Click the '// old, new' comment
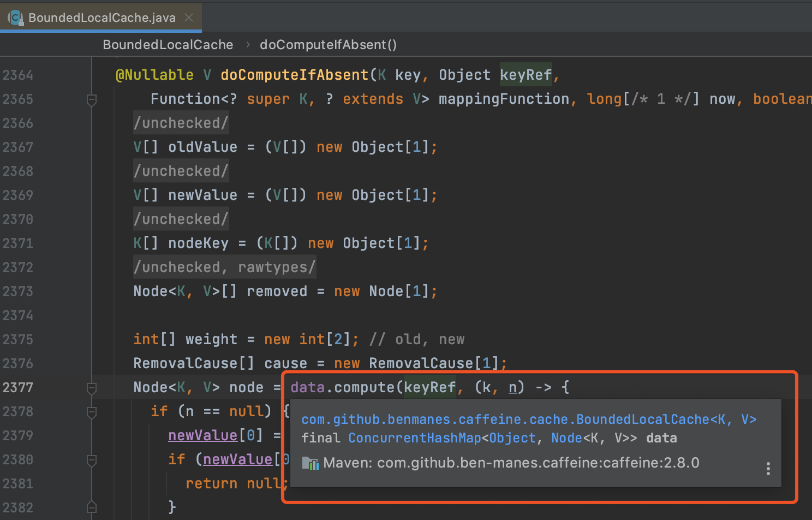Viewport: 812px width, 520px height. (417, 339)
